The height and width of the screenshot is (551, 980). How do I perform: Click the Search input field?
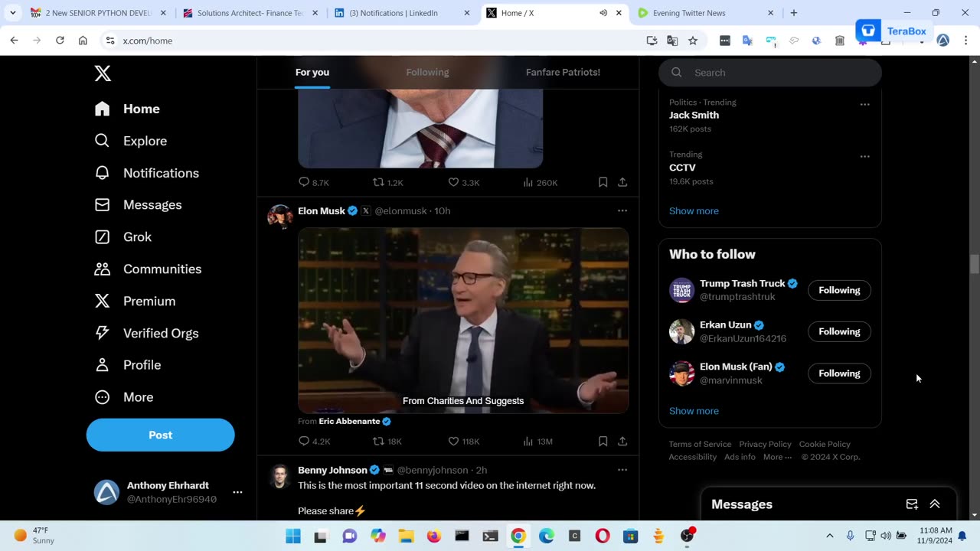(770, 73)
